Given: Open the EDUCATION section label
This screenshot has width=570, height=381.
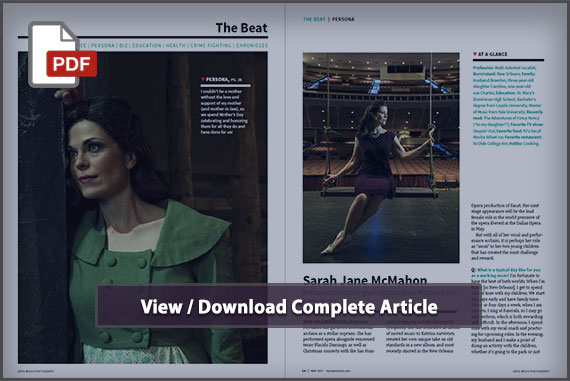Looking at the screenshot, I should click(x=146, y=45).
